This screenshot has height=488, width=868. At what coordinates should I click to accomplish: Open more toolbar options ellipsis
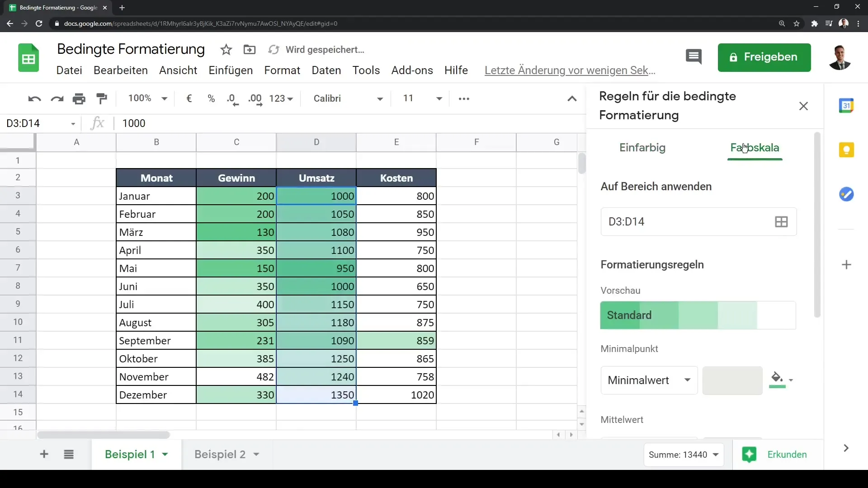click(464, 99)
